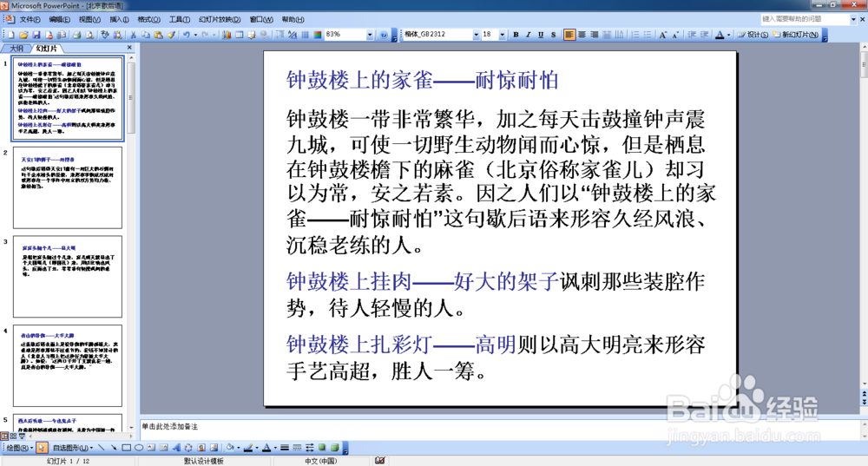Toggle the color/grayscale view button
This screenshot has width=868, height=466.
point(317,35)
